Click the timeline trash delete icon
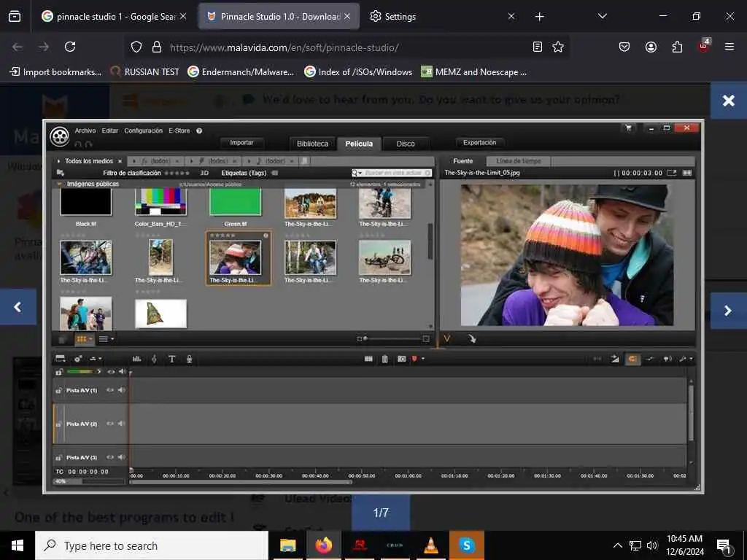 pos(385,359)
